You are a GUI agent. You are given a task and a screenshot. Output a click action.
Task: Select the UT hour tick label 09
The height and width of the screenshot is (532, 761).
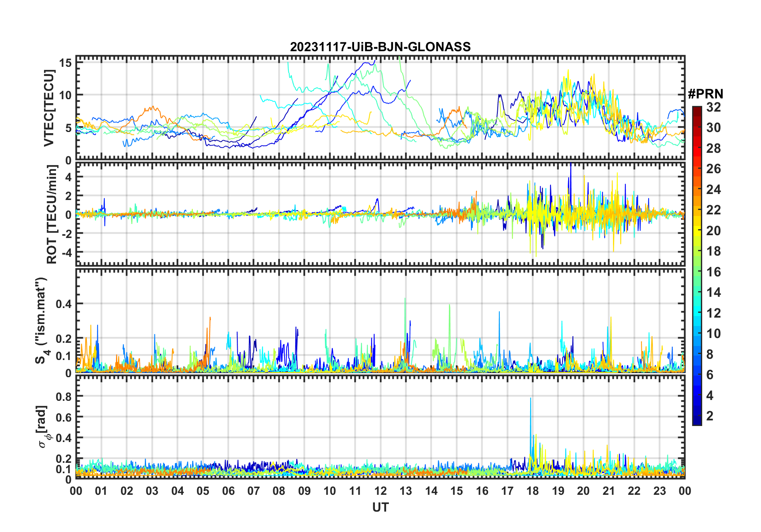click(304, 491)
